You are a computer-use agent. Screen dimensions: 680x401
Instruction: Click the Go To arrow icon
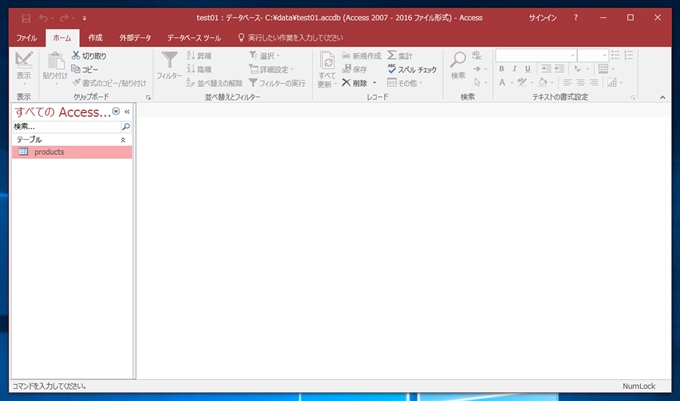[x=477, y=69]
